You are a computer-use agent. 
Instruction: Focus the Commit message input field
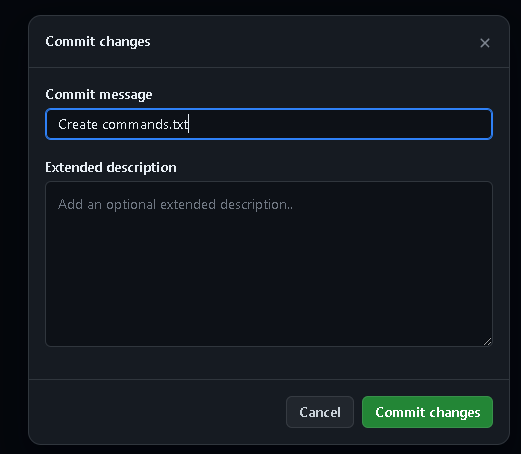[269, 124]
